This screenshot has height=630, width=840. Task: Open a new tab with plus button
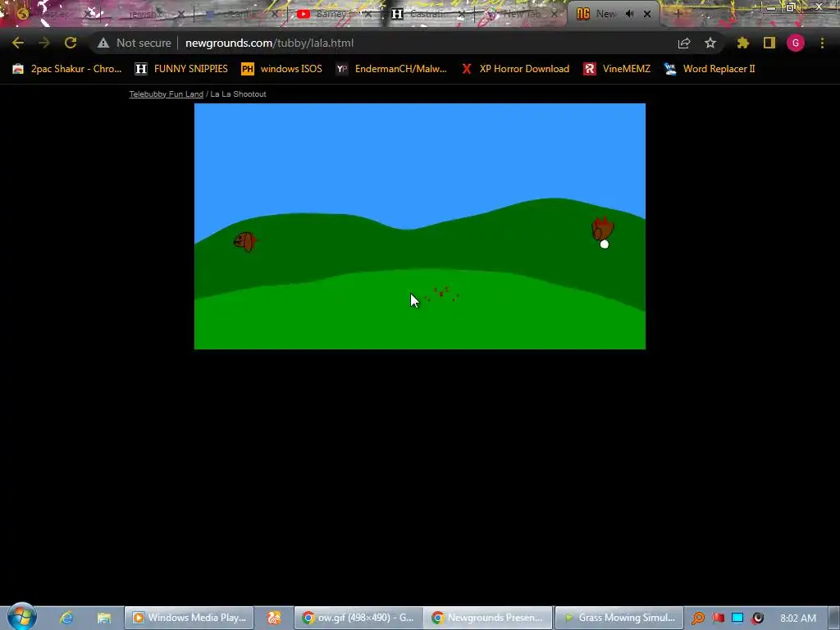pos(678,14)
